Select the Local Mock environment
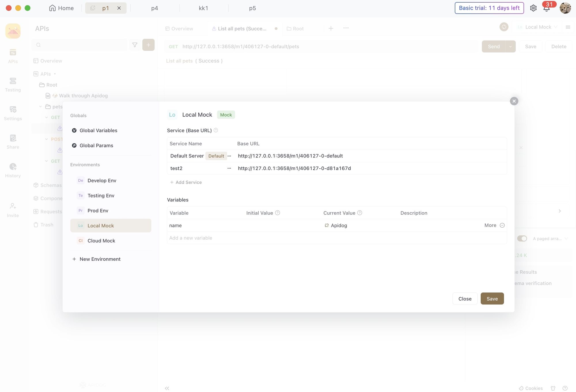Viewport: 576px width, 392px height. pyautogui.click(x=111, y=226)
